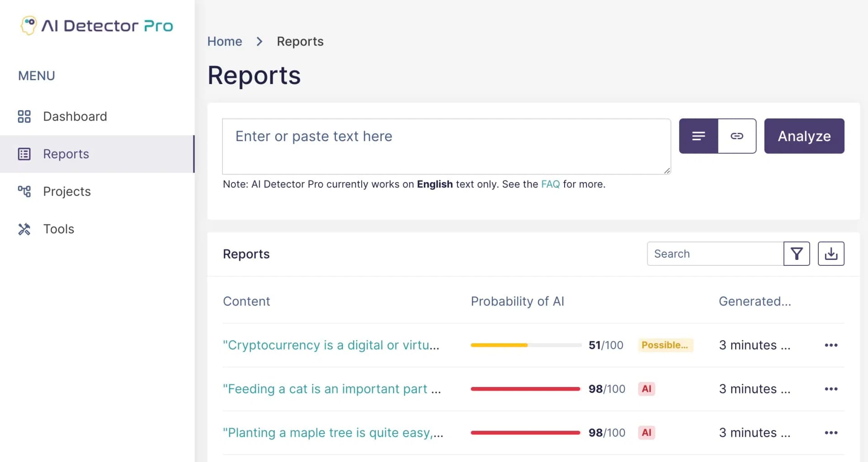Open Tools using the hammer icon
Image resolution: width=868 pixels, height=462 pixels.
[x=24, y=229]
